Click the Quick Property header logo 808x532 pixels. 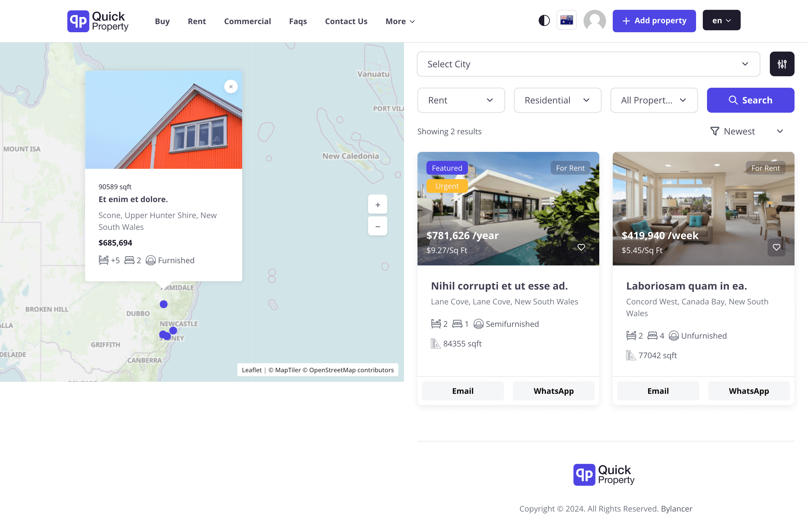(x=98, y=21)
